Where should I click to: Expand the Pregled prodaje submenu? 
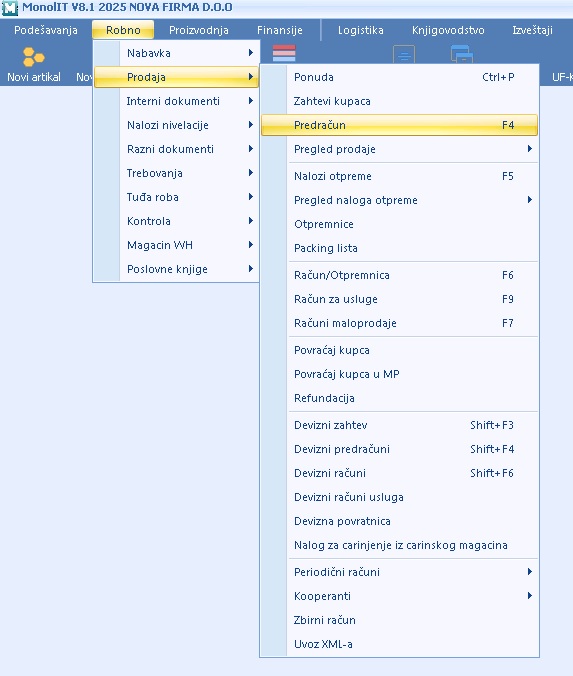pos(400,149)
